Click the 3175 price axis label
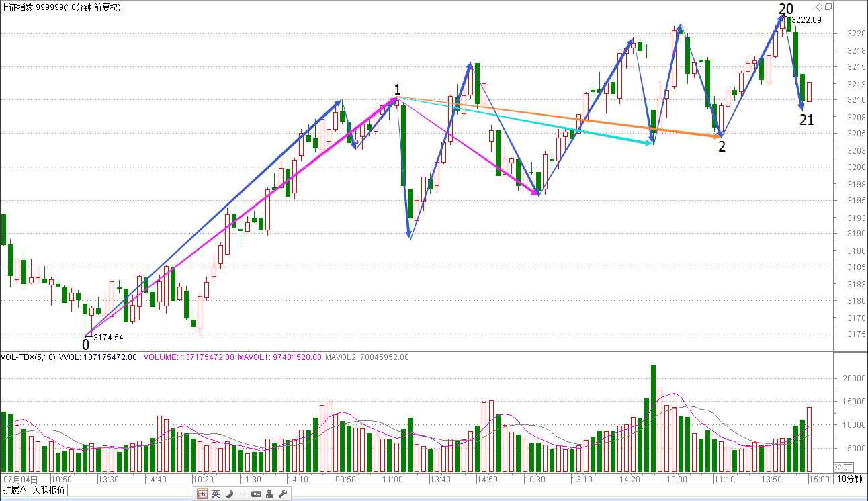The image size is (868, 501). tap(856, 334)
